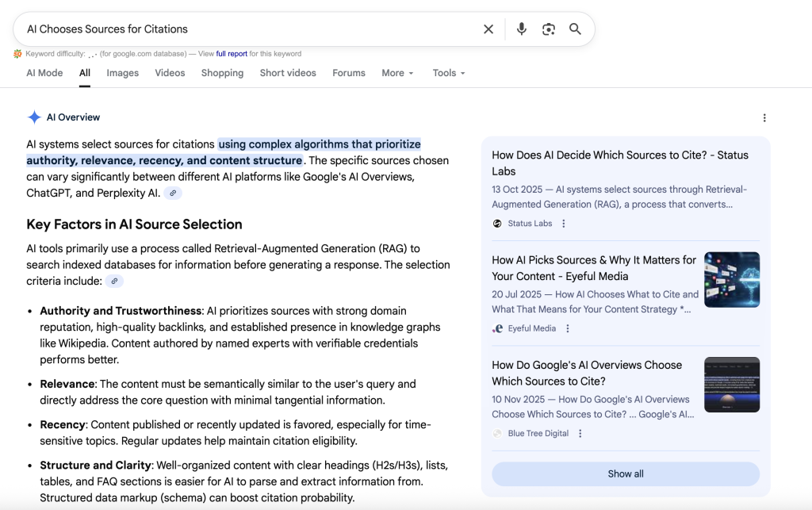Viewport: 812px width, 510px height.
Task: Click the 'AI Overview' label text
Action: tap(73, 117)
